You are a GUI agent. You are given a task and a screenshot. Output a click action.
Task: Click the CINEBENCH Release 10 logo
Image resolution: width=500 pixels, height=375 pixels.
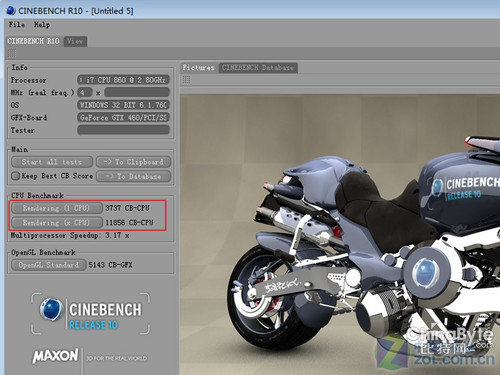click(x=91, y=314)
